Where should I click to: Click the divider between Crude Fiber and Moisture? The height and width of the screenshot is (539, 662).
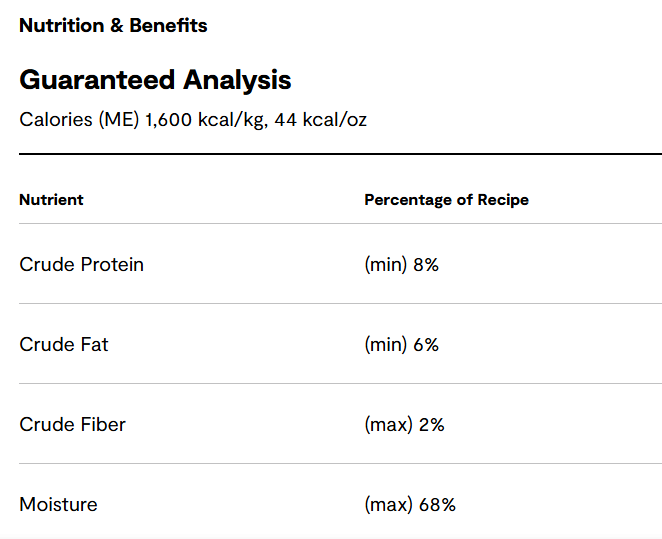[340, 464]
